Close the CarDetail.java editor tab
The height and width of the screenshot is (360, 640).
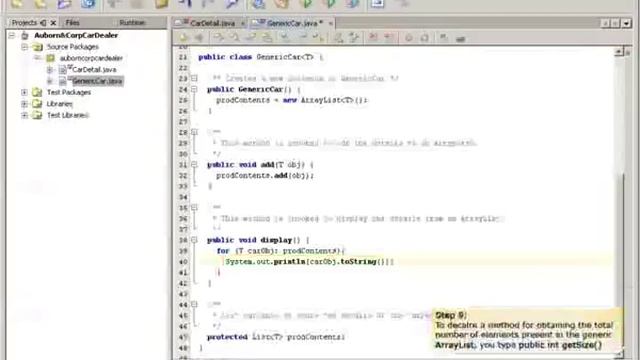(x=242, y=23)
